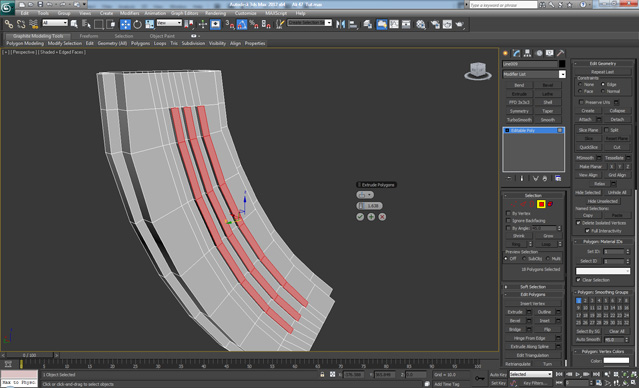Enable the By Vertex checkbox
This screenshot has height=388, width=639.
pyautogui.click(x=508, y=213)
